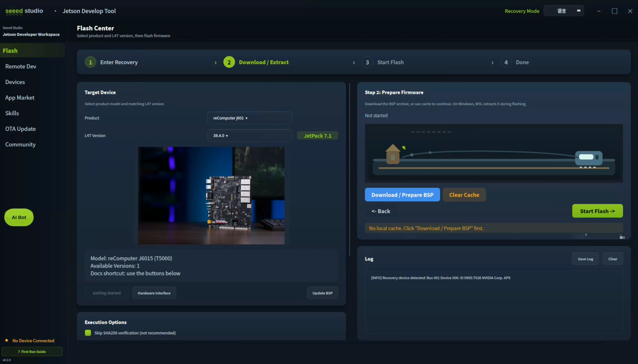Image resolution: width=638 pixels, height=364 pixels.
Task: Open the Product dropdown showing reComputer j601
Action: (249, 118)
